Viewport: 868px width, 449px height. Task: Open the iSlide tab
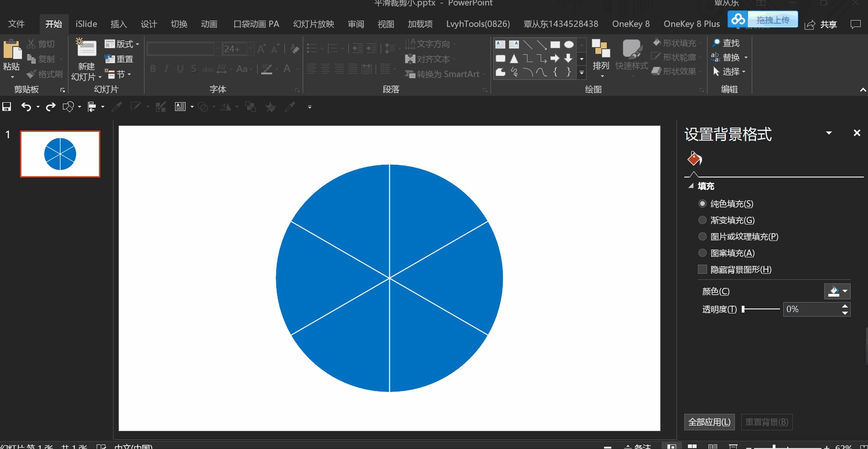[86, 24]
